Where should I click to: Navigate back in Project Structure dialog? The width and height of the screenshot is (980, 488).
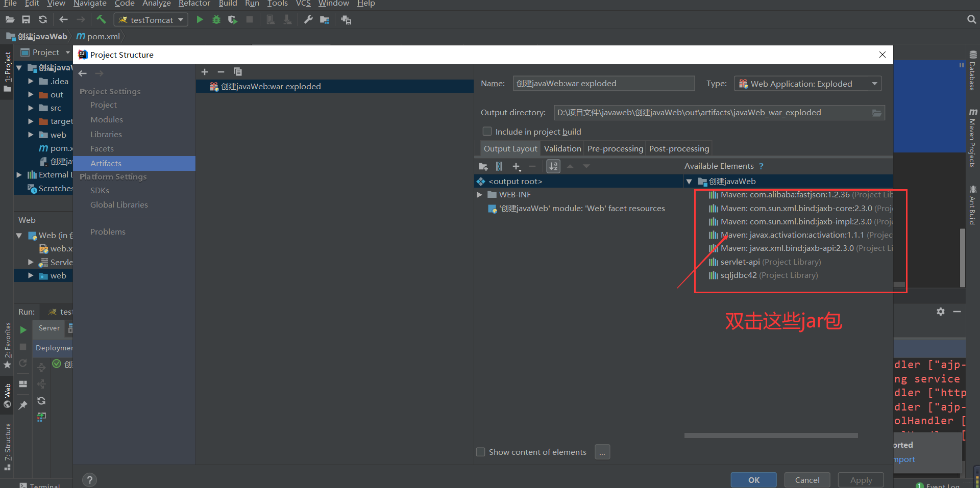(x=83, y=73)
